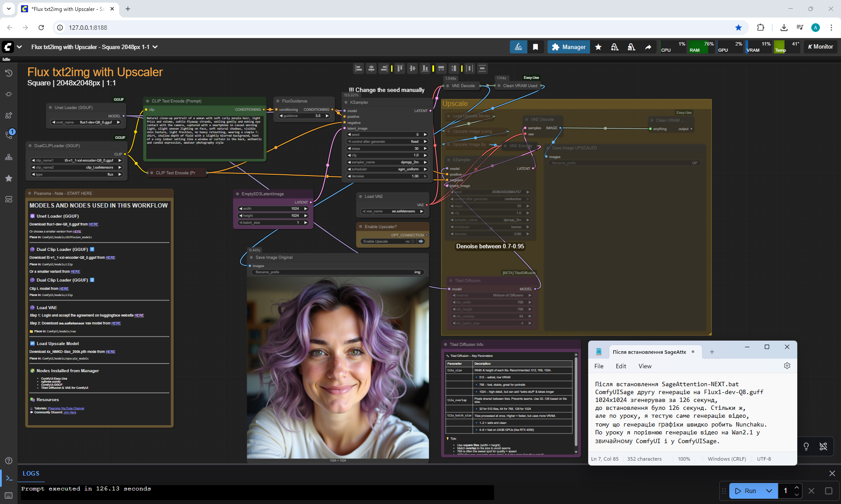841x504 pixels.
Task: Click the generated portrait image preview
Action: pos(338,368)
